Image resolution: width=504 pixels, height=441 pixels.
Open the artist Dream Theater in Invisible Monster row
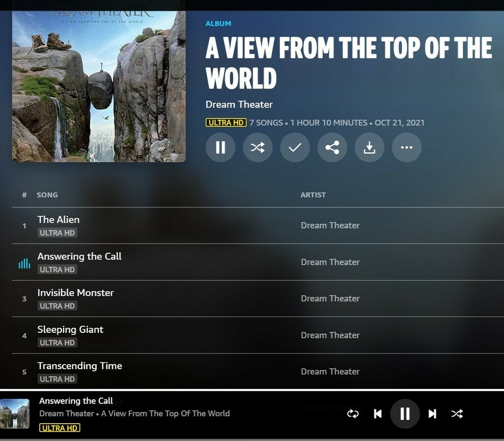tap(330, 298)
